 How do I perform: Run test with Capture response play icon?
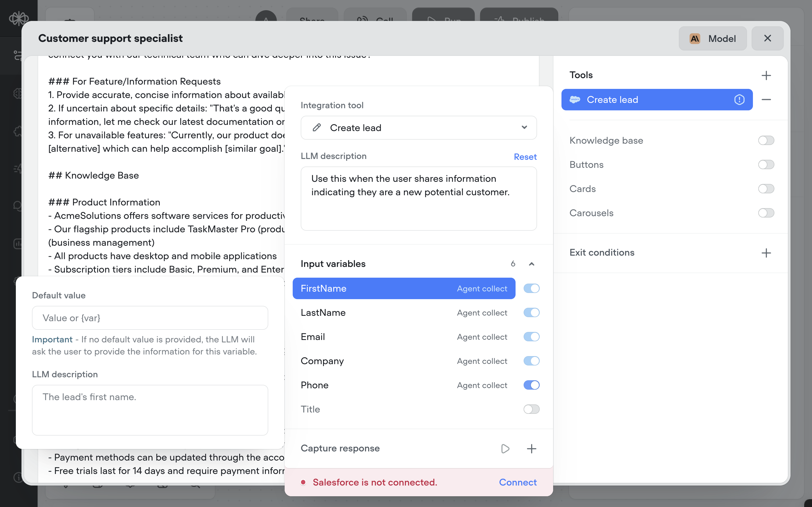point(505,448)
